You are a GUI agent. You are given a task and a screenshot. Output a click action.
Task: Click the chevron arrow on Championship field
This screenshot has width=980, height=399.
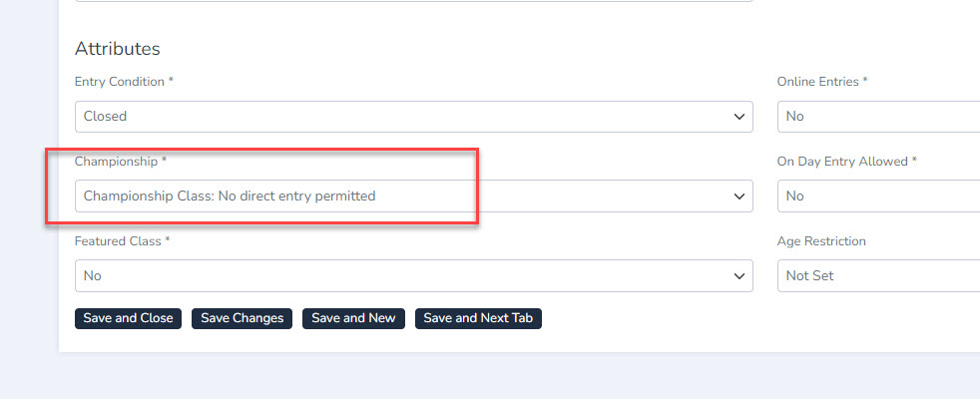739,197
